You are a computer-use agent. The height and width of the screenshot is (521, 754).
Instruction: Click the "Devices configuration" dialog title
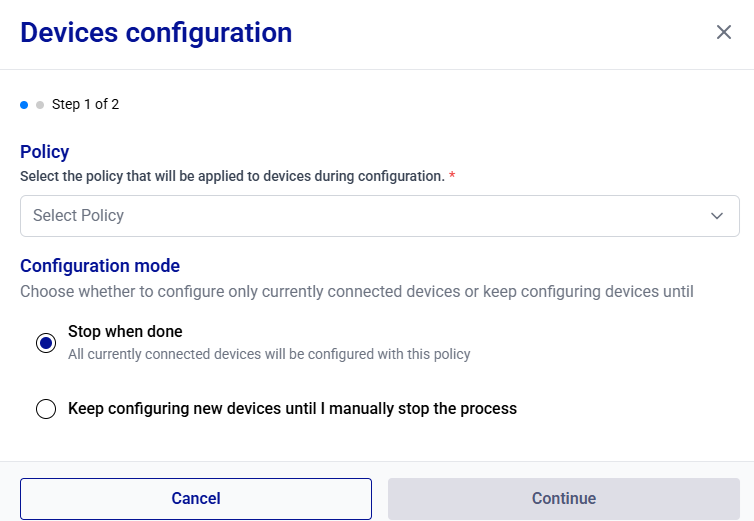pos(156,32)
